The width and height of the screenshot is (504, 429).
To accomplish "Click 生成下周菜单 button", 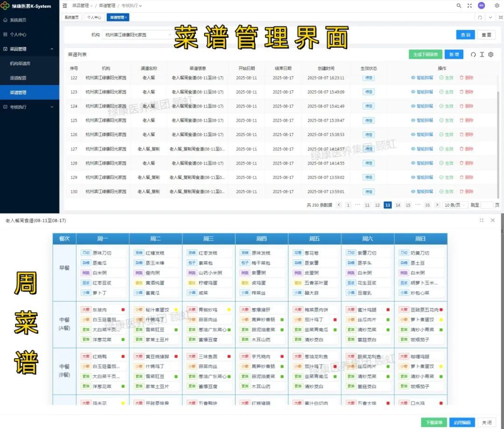I will pos(425,55).
